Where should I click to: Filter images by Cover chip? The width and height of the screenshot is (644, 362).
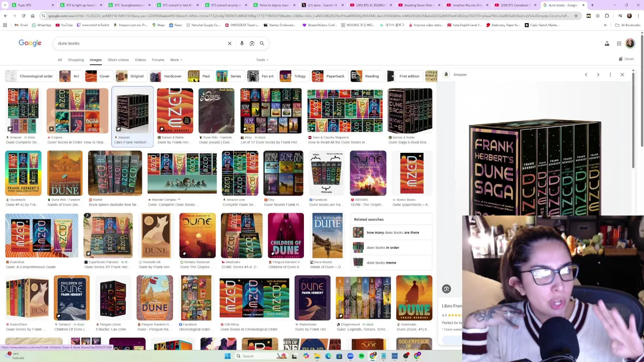click(x=98, y=76)
